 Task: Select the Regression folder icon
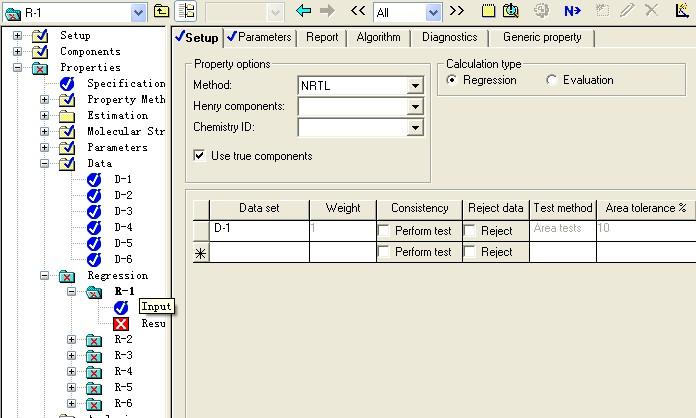pos(67,276)
